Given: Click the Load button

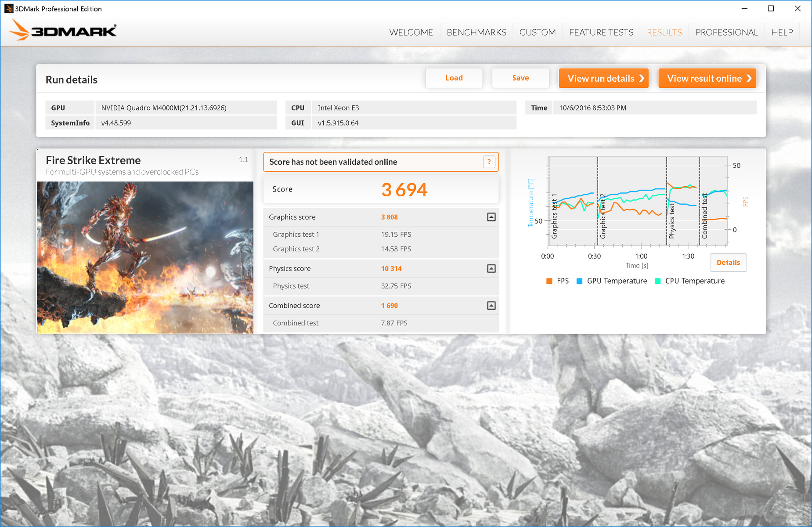Looking at the screenshot, I should click(x=454, y=78).
